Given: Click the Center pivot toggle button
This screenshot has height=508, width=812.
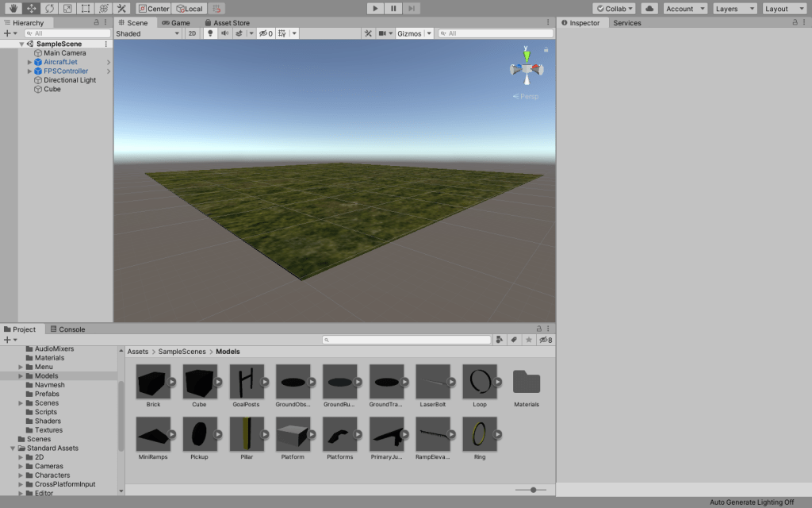Looking at the screenshot, I should pyautogui.click(x=154, y=9).
